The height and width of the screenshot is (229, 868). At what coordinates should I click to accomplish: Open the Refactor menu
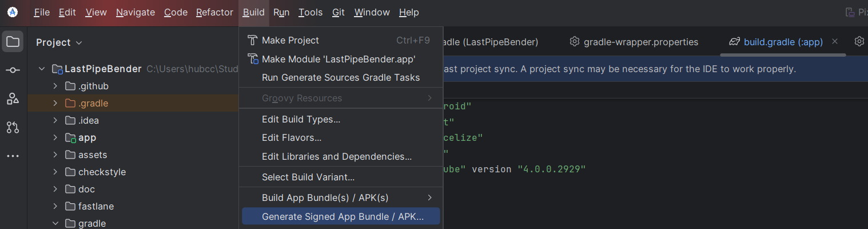[x=214, y=12]
